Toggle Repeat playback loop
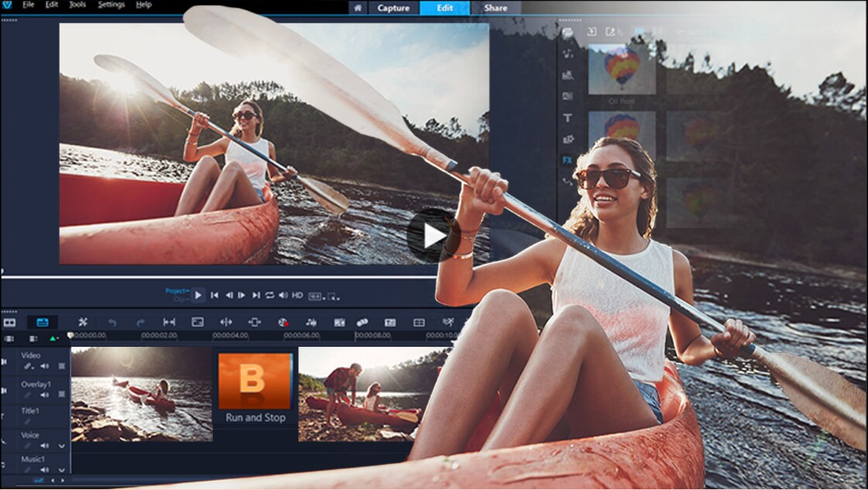 pos(269,296)
